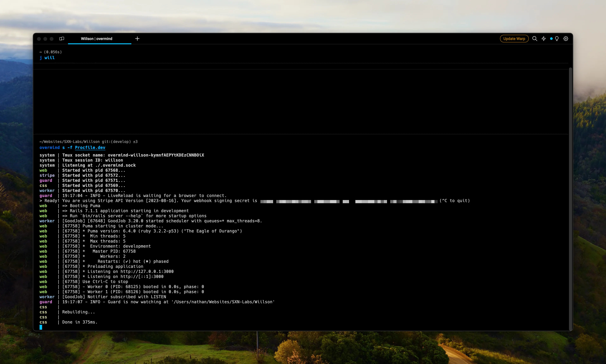Open the Procfile.dev link
The height and width of the screenshot is (364, 606).
point(90,147)
